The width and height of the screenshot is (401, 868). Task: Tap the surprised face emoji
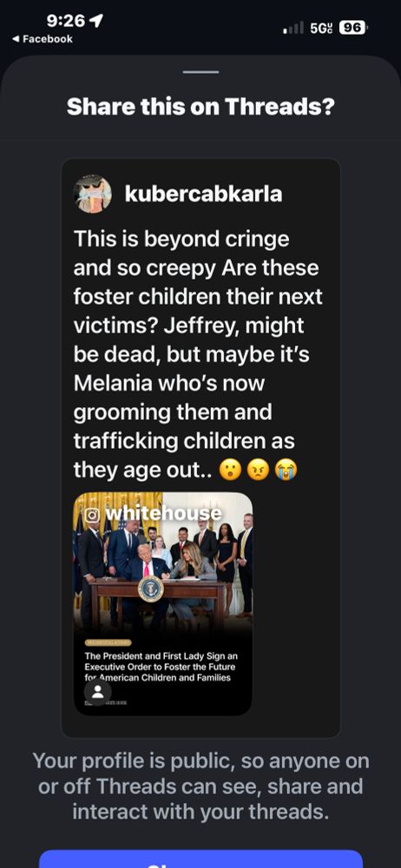[230, 471]
